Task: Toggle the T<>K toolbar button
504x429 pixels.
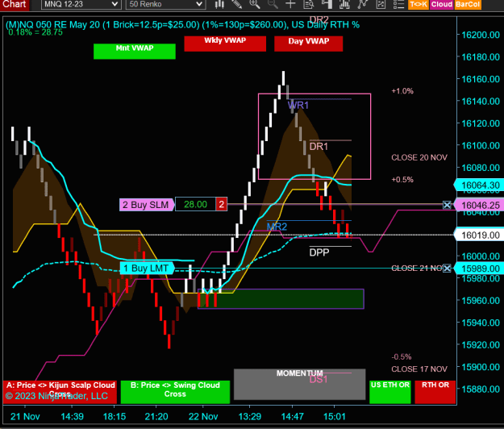Action: pyautogui.click(x=419, y=4)
